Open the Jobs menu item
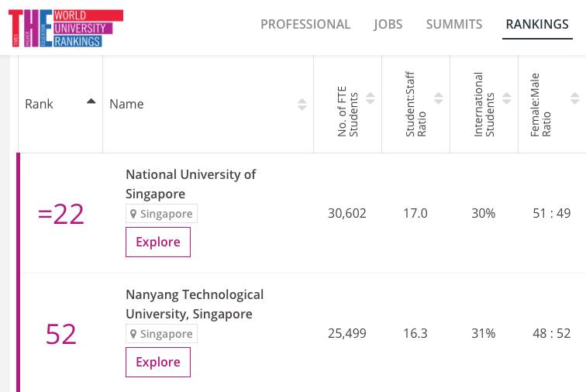 coord(388,25)
